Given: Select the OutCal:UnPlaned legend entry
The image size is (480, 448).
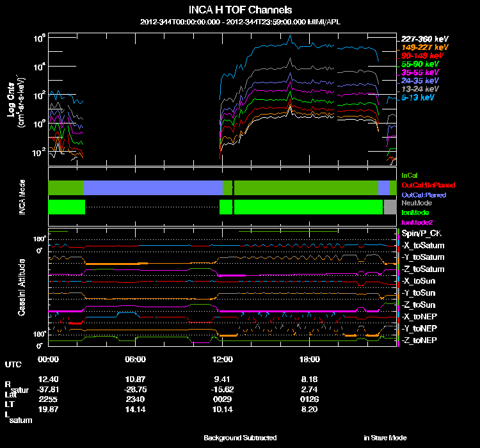Looking at the screenshot, I should pyautogui.click(x=424, y=184).
